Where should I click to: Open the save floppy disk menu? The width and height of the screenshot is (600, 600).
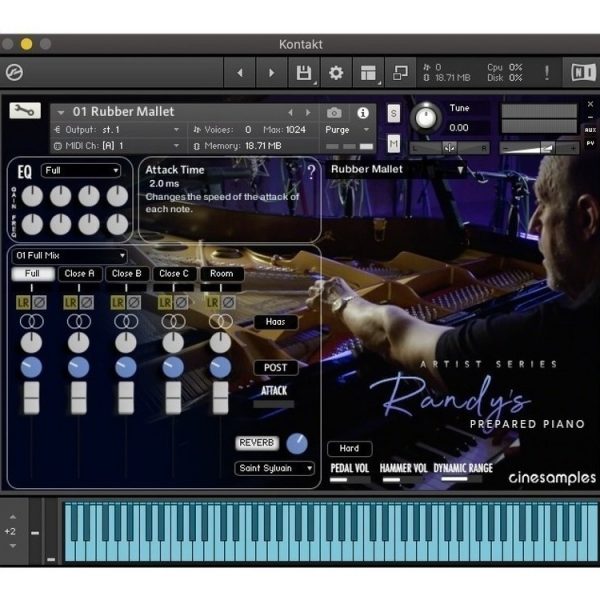click(304, 73)
